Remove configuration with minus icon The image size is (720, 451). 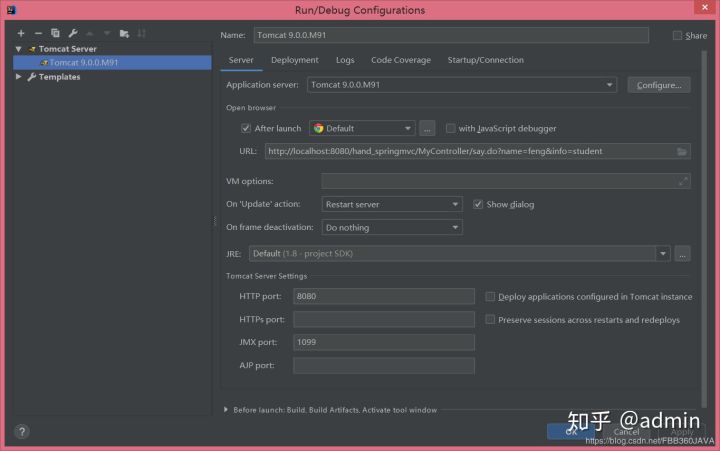coord(38,33)
